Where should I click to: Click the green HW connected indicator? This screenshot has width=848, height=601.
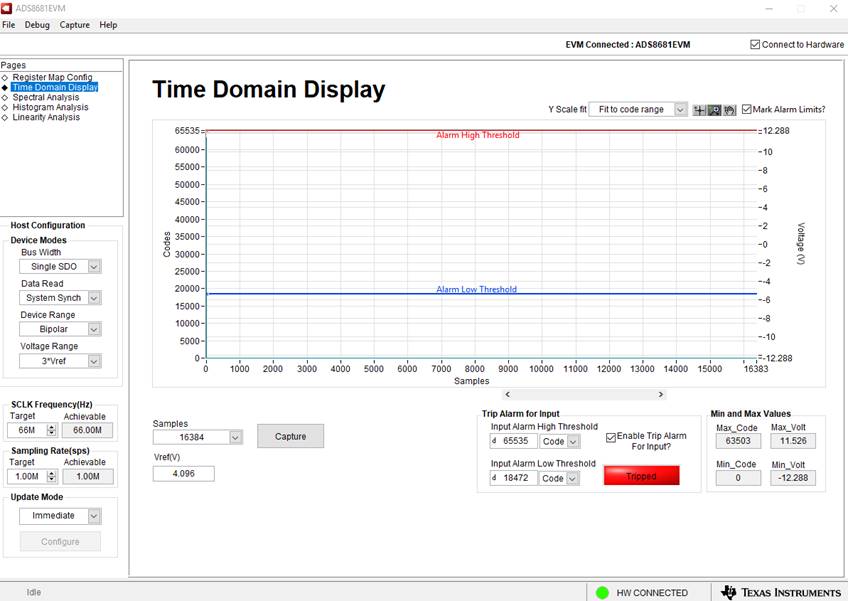(602, 593)
